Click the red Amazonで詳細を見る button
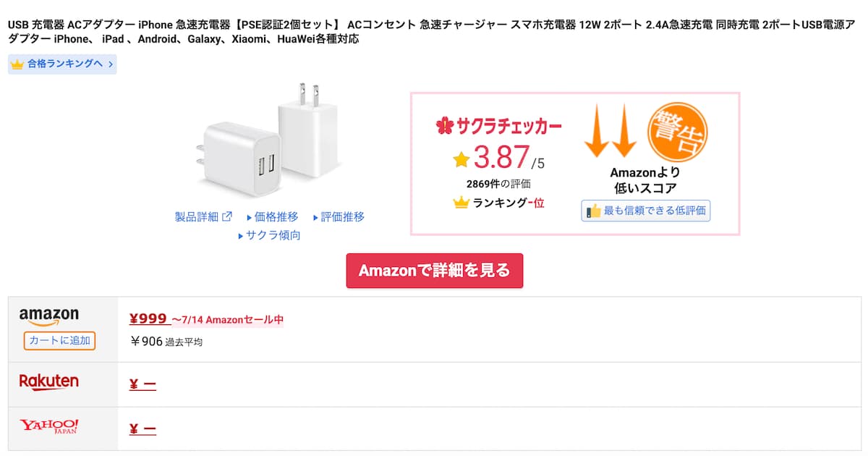Screen dimensions: 868x456 tap(434, 271)
